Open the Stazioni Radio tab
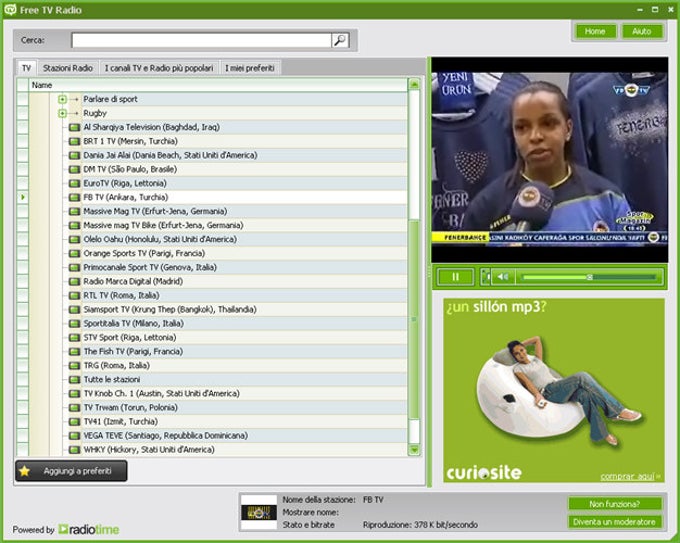Viewport: 680px width, 543px height. point(68,68)
